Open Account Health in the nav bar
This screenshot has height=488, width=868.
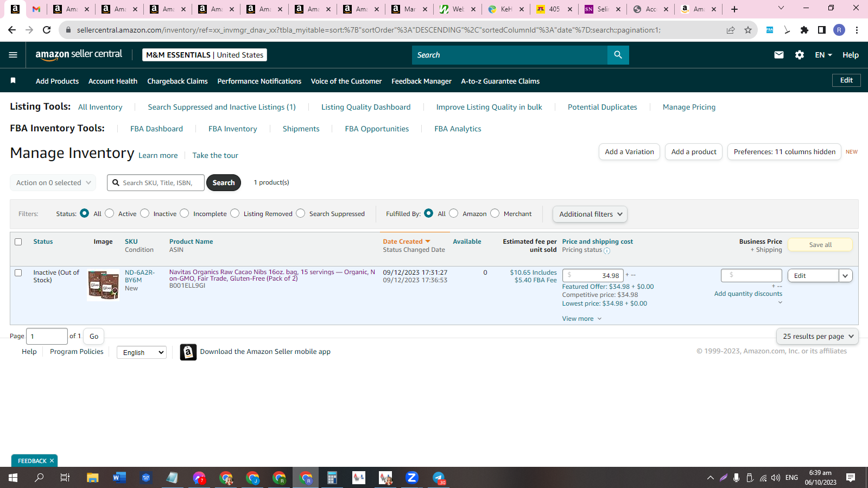(x=113, y=81)
